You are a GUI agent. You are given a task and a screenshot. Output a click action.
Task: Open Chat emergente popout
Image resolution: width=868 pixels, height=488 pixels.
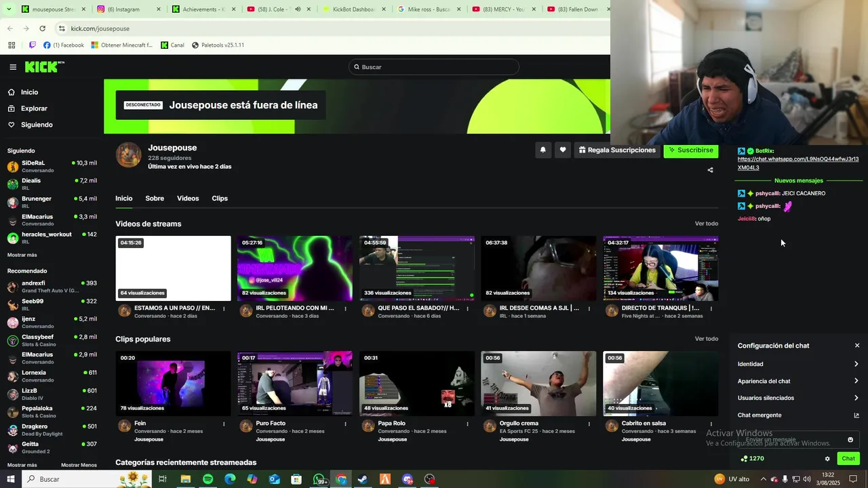click(798, 415)
